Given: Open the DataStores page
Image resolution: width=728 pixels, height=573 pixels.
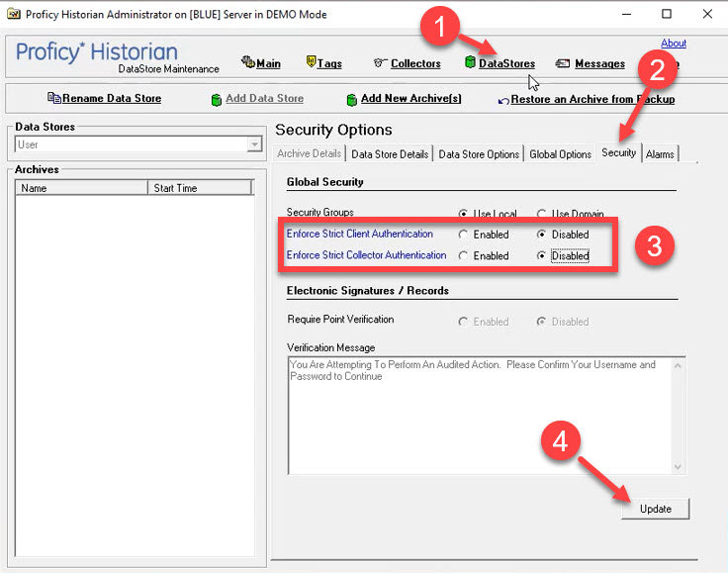Looking at the screenshot, I should (506, 63).
